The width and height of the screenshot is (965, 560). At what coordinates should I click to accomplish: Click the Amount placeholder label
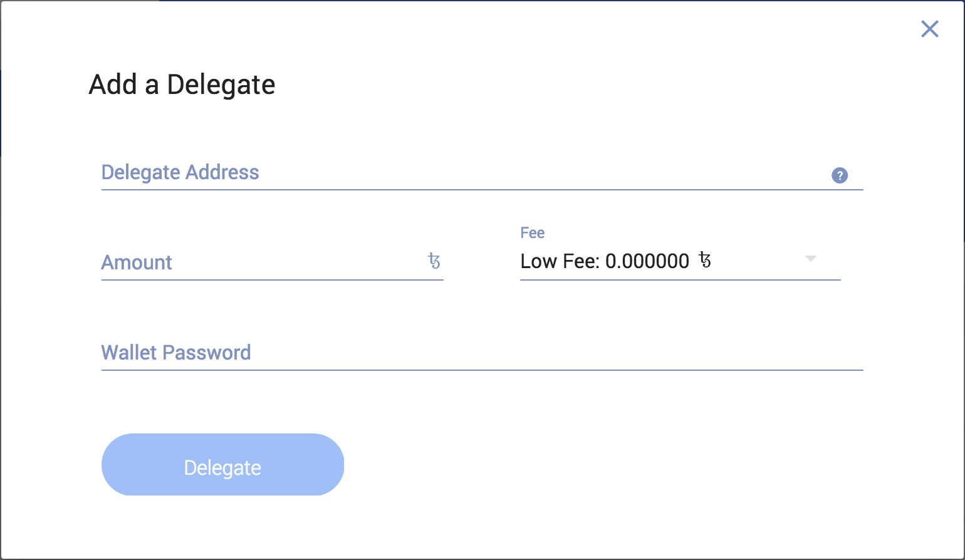tap(137, 262)
